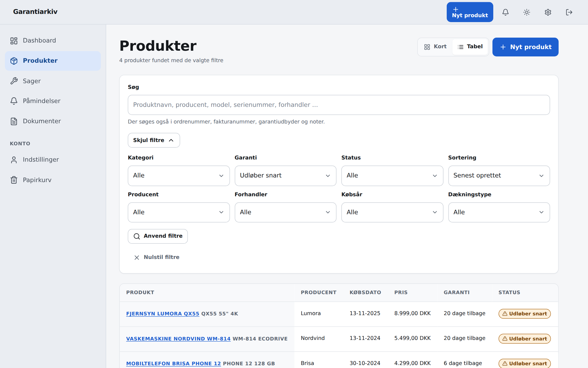This screenshot has height=368, width=588.
Task: Open the Kategori dropdown
Action: pos(179,176)
